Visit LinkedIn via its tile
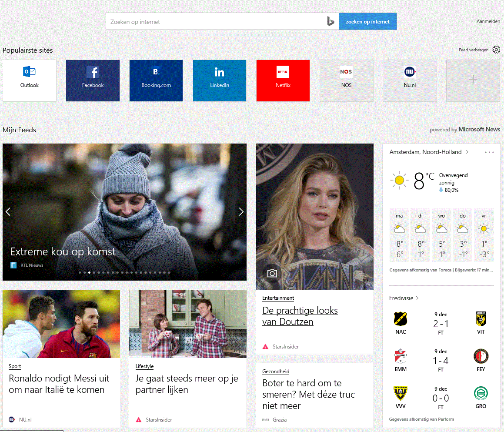This screenshot has width=504, height=432. pos(219,80)
